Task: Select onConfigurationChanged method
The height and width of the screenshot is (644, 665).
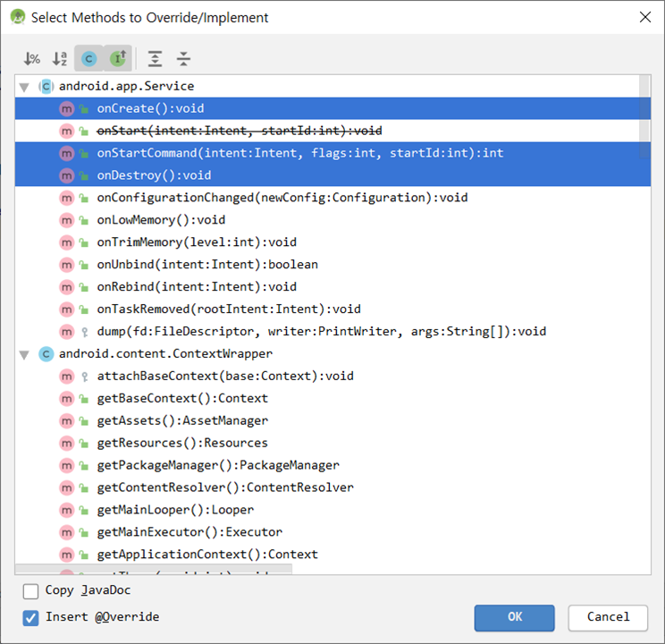Action: point(332,198)
